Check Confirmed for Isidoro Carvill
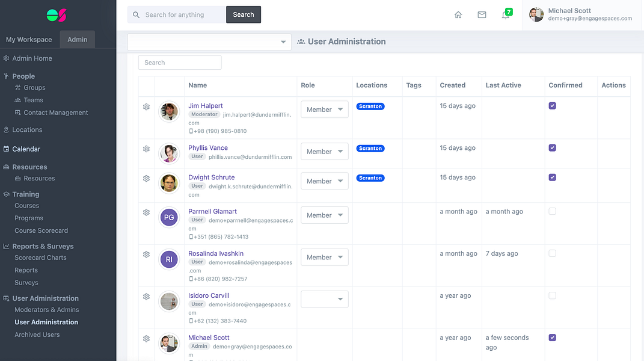This screenshot has width=644, height=361. (553, 295)
